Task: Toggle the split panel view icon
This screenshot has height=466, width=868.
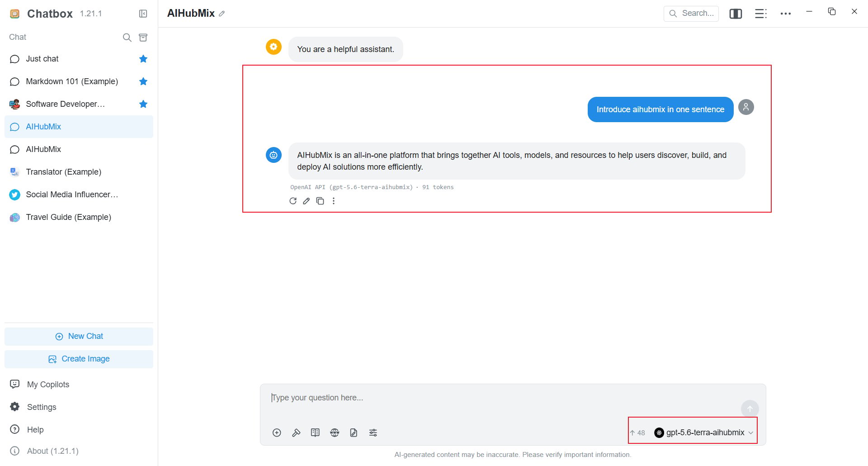Action: point(736,14)
